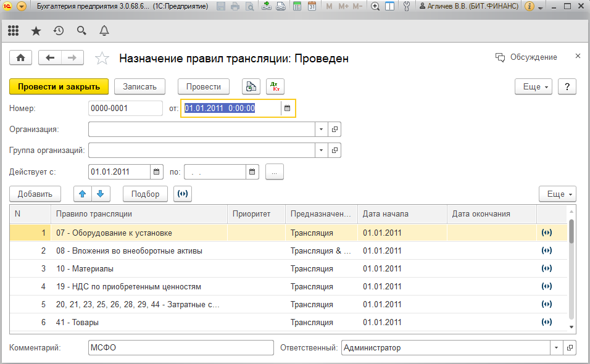Expand Группа организаций dropdown list
Screen dimensions: 590x364
pos(322,151)
